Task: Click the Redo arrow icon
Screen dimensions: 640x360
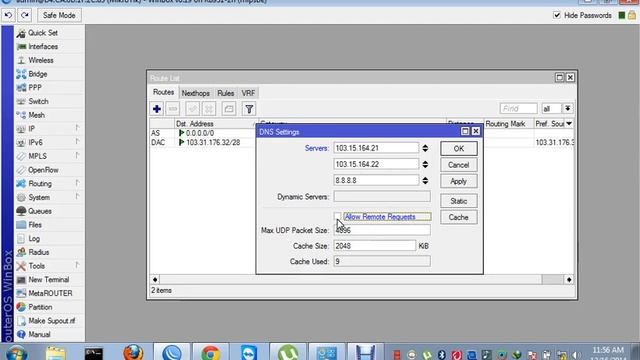Action: click(25, 16)
